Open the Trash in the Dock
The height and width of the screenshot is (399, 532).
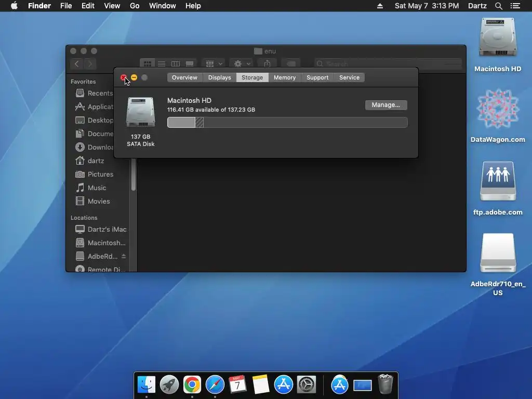(x=385, y=384)
